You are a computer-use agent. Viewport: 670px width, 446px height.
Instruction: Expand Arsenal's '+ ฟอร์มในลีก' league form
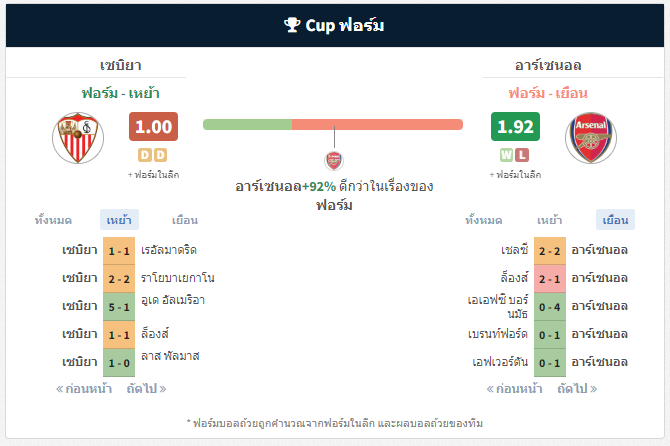coord(515,175)
